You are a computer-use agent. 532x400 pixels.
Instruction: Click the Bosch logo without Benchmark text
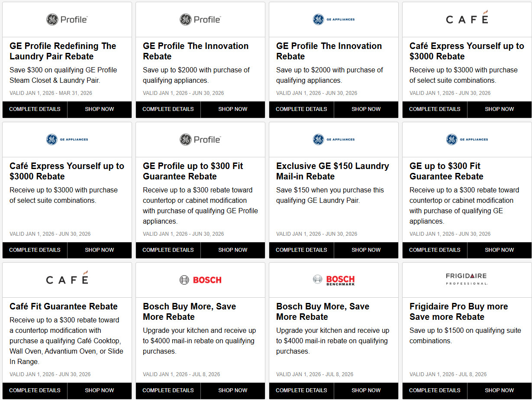point(200,280)
